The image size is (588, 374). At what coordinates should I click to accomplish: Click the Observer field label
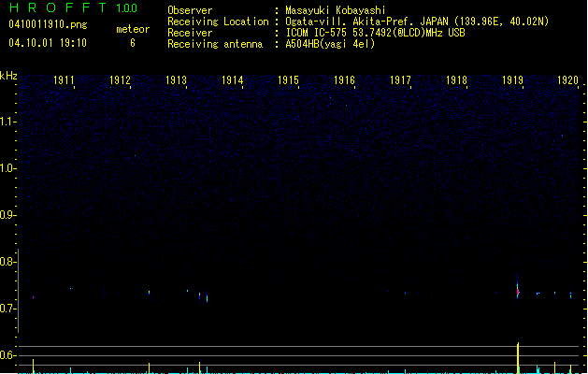click(x=190, y=10)
